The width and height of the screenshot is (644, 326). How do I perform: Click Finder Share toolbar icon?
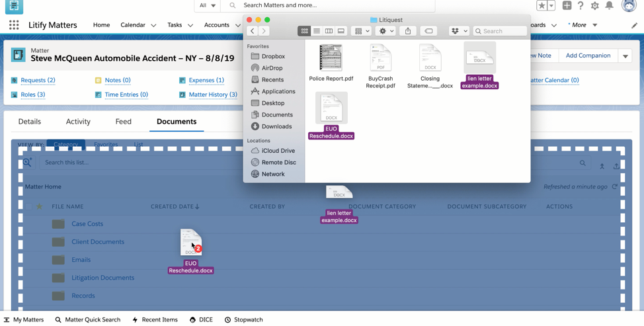point(408,31)
